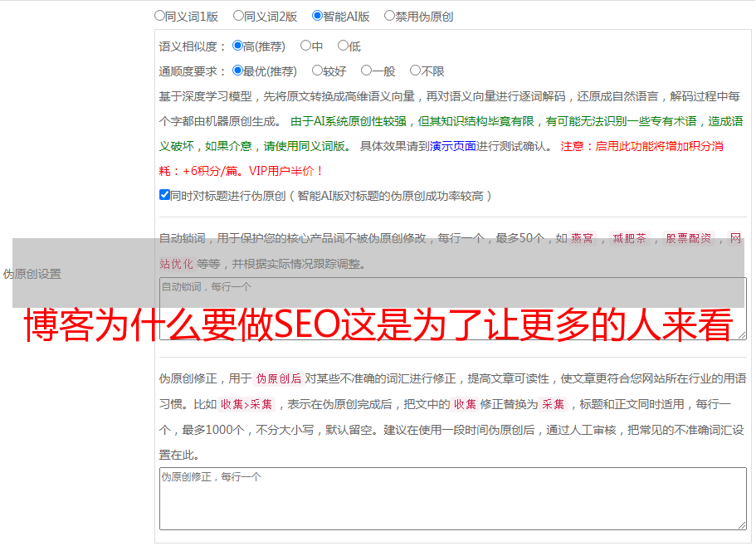The width and height of the screenshot is (756, 546).
Task: Click the 收集>采集 example tag
Action: (246, 405)
